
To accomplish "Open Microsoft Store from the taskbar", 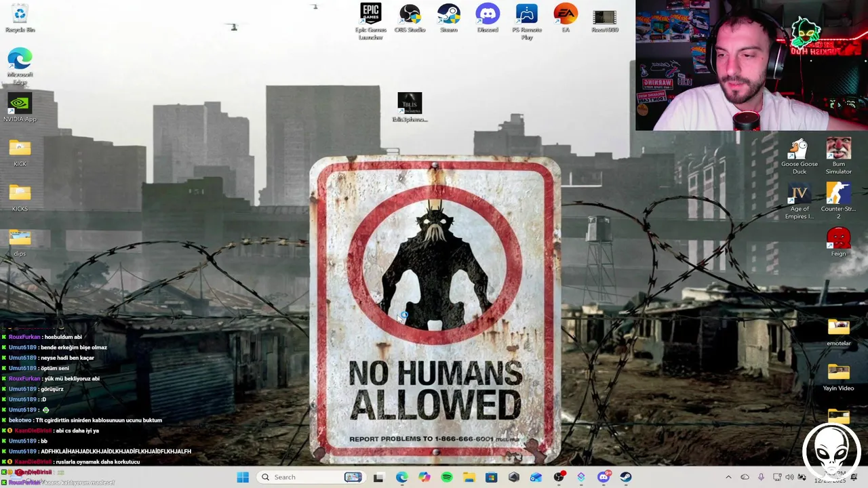I will click(491, 477).
